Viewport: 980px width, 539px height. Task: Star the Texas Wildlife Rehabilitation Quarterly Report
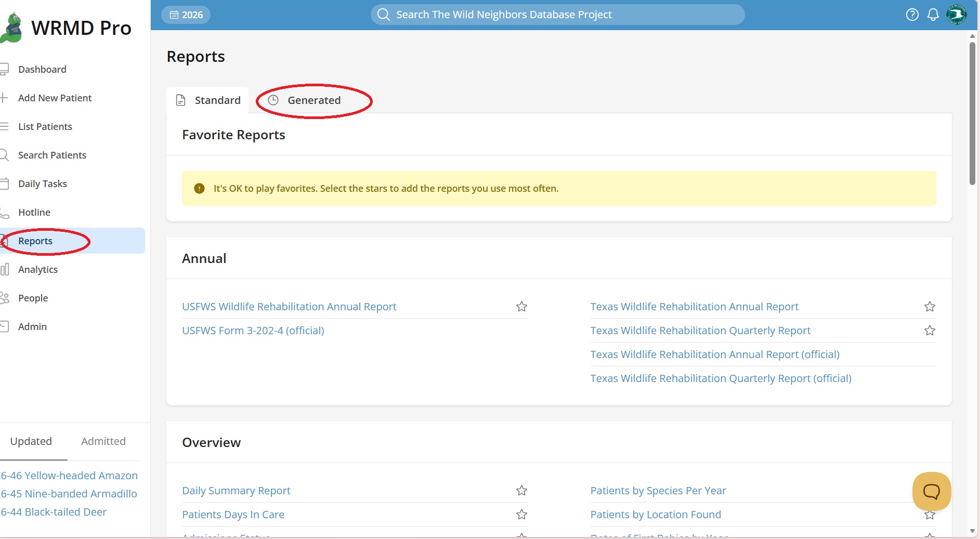[930, 331]
